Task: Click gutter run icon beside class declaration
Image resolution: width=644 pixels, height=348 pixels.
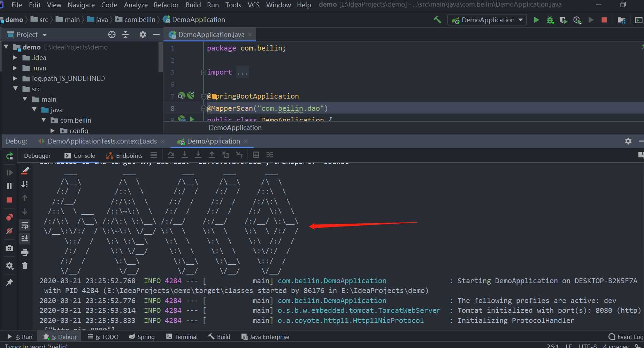Action: [x=192, y=119]
